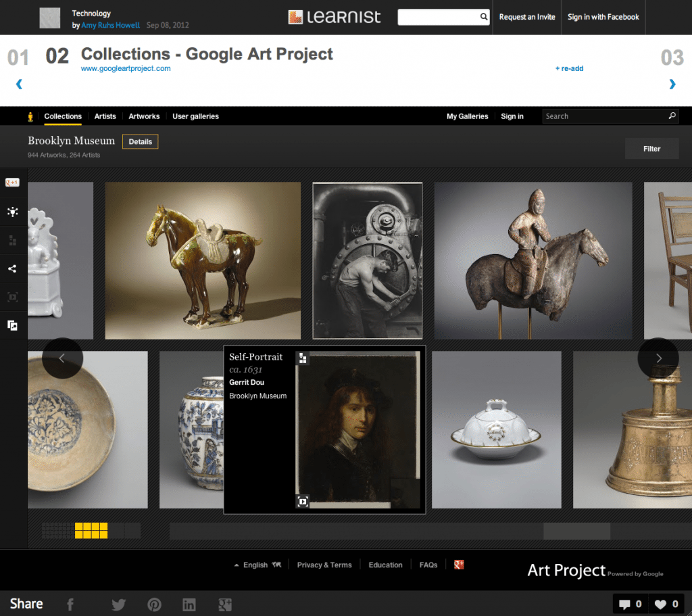The width and height of the screenshot is (692, 616).
Task: Click the add-to-gallery sidebar icon
Action: click(x=13, y=325)
